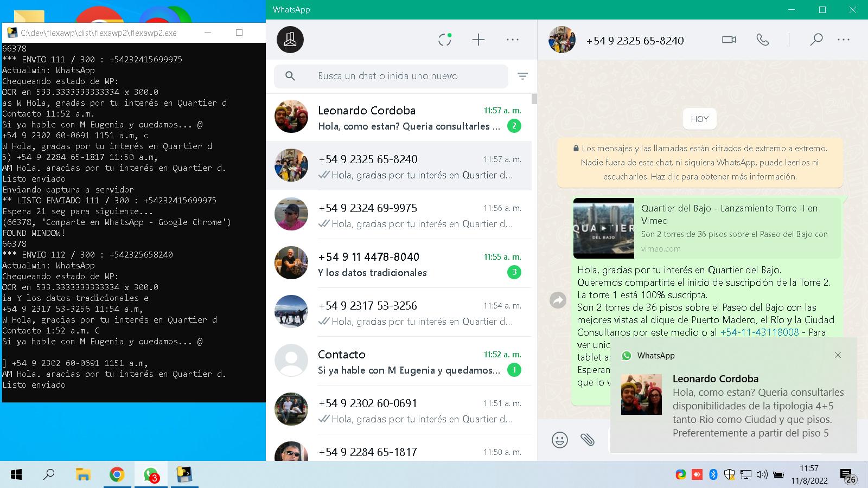Play the Quartier del Bajo video thumbnail
The height and width of the screenshot is (488, 868).
pos(604,228)
